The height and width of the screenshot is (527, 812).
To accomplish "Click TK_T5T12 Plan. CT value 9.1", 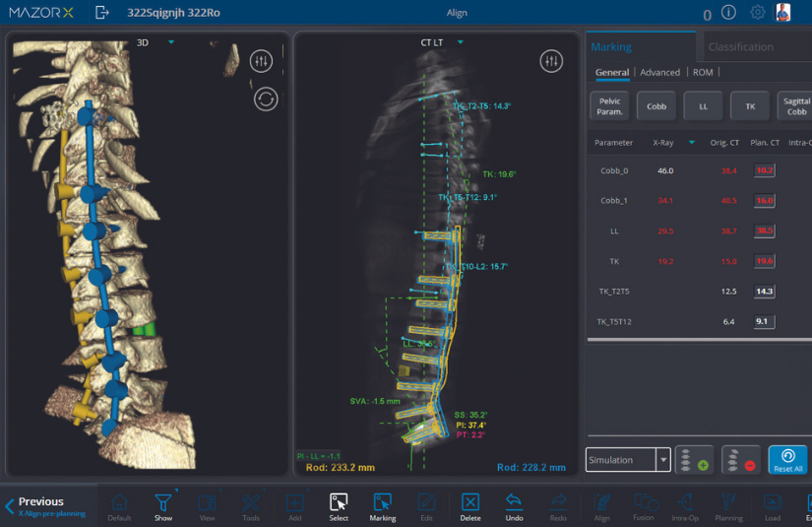I will click(765, 321).
